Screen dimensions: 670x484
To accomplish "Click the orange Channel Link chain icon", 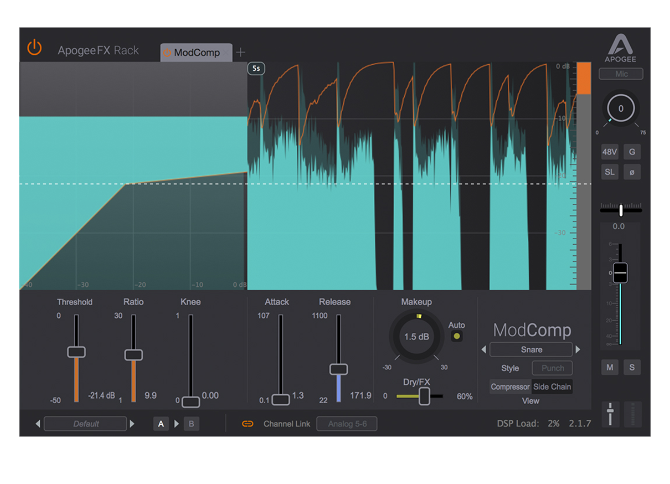I will click(247, 424).
